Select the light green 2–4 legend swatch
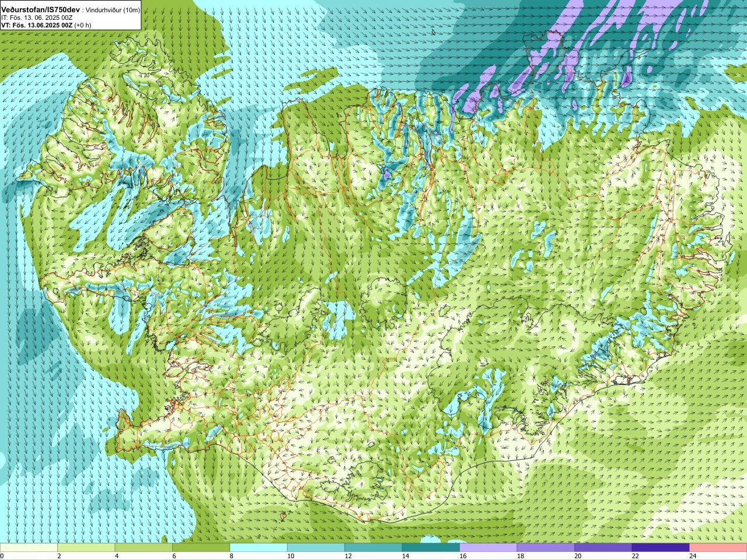747x560 pixels. pos(86,548)
